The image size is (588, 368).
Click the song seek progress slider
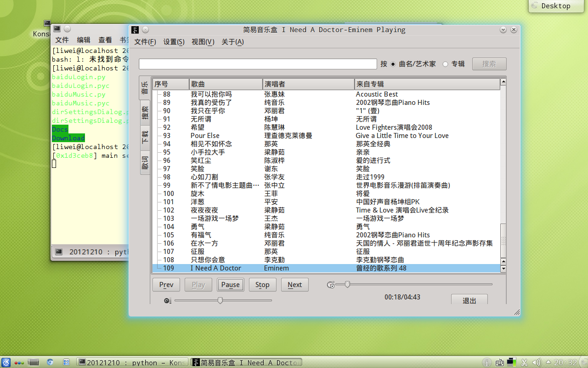[x=414, y=284]
